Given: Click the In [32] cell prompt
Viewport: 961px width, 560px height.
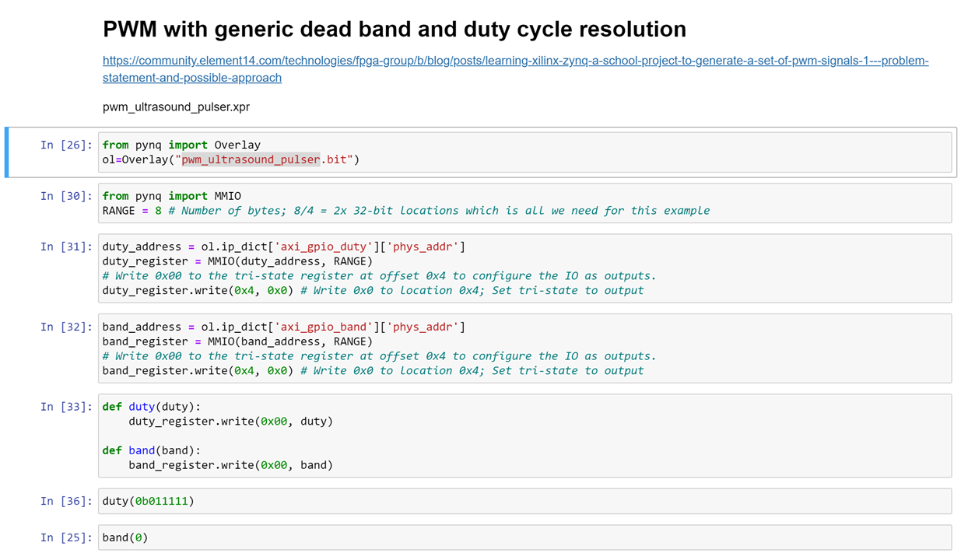Looking at the screenshot, I should click(x=66, y=327).
